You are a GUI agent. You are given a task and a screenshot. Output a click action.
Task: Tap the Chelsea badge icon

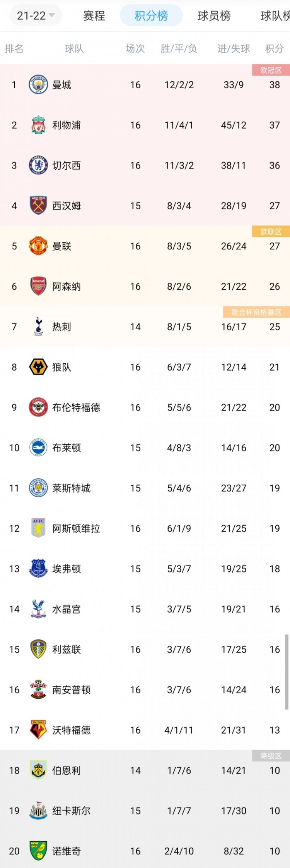tap(38, 165)
